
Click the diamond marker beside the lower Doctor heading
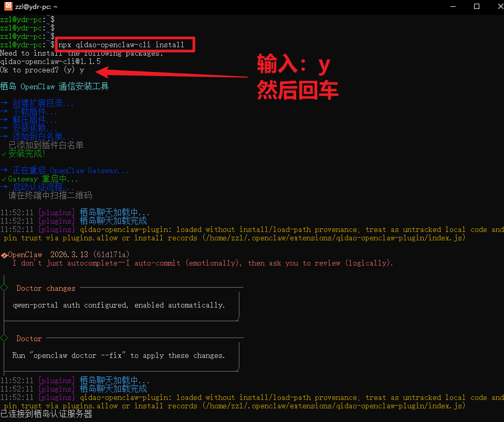click(x=4, y=339)
